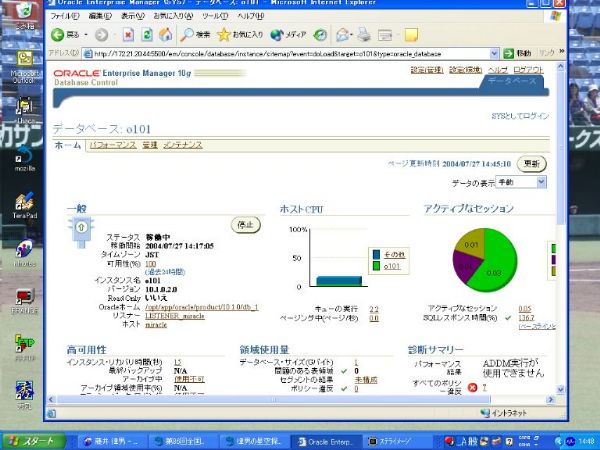The height and width of the screenshot is (450, 600).
Task: Click the Edit page toolbar icon
Action: click(385, 36)
